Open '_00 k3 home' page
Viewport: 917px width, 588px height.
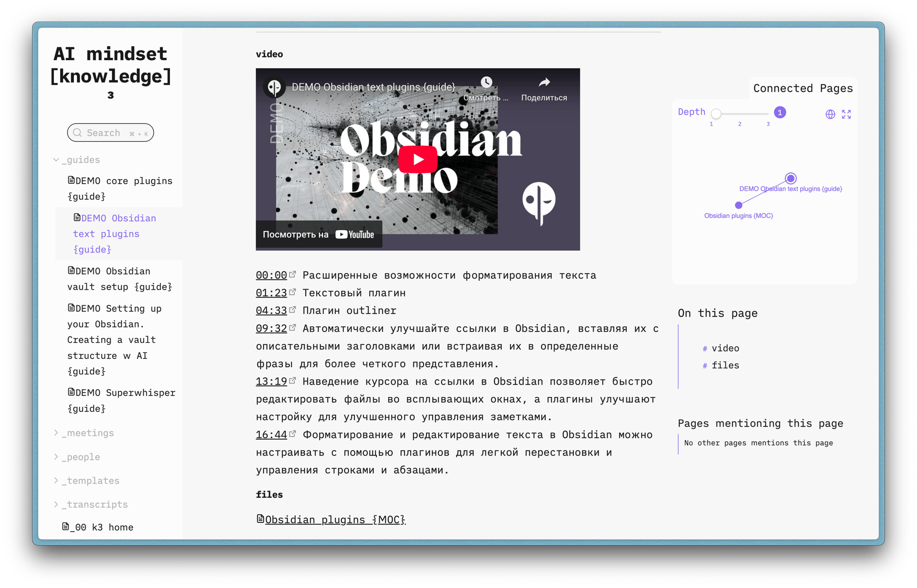click(x=98, y=527)
